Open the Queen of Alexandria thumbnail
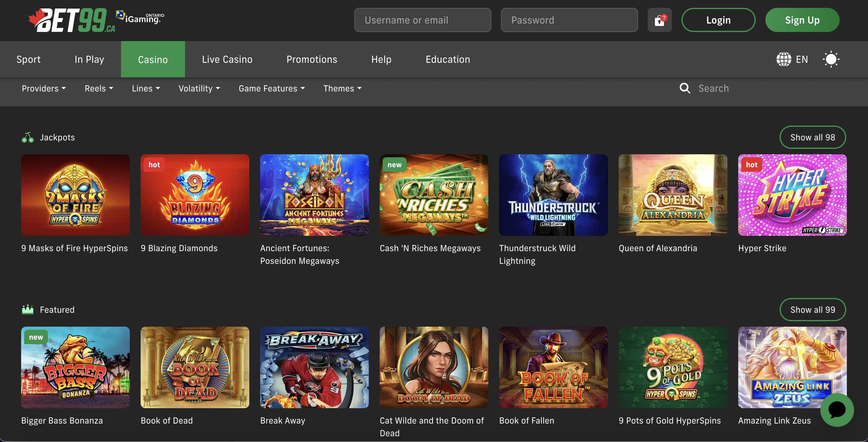 coord(673,195)
